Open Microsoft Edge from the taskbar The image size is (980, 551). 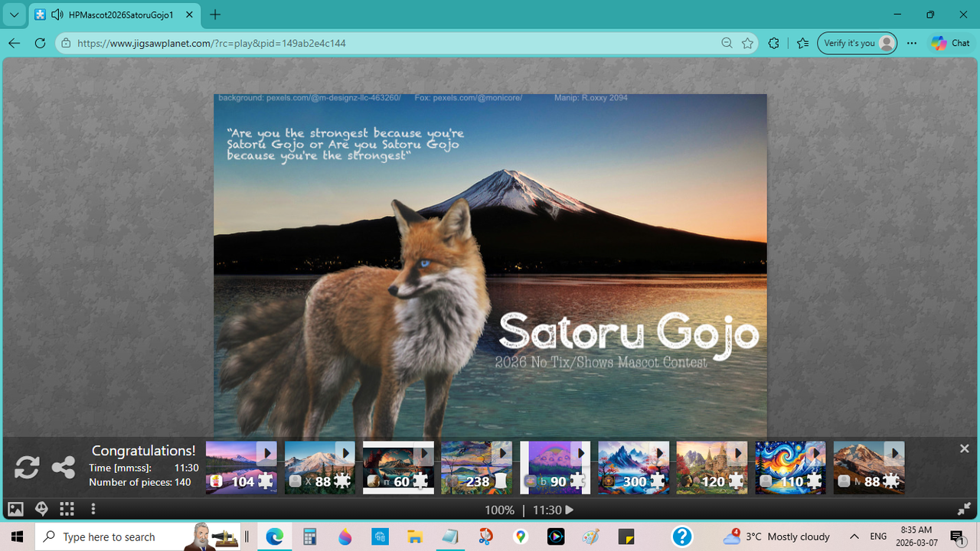pyautogui.click(x=274, y=536)
